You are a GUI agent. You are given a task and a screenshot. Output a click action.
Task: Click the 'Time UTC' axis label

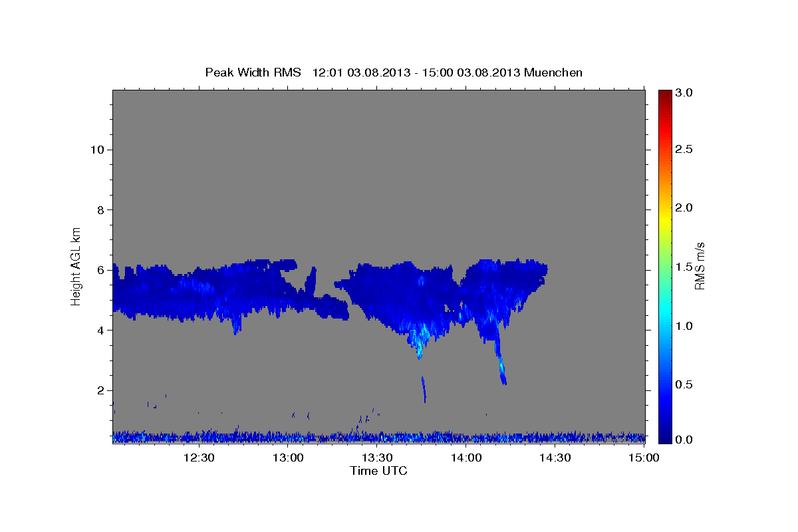(x=378, y=471)
